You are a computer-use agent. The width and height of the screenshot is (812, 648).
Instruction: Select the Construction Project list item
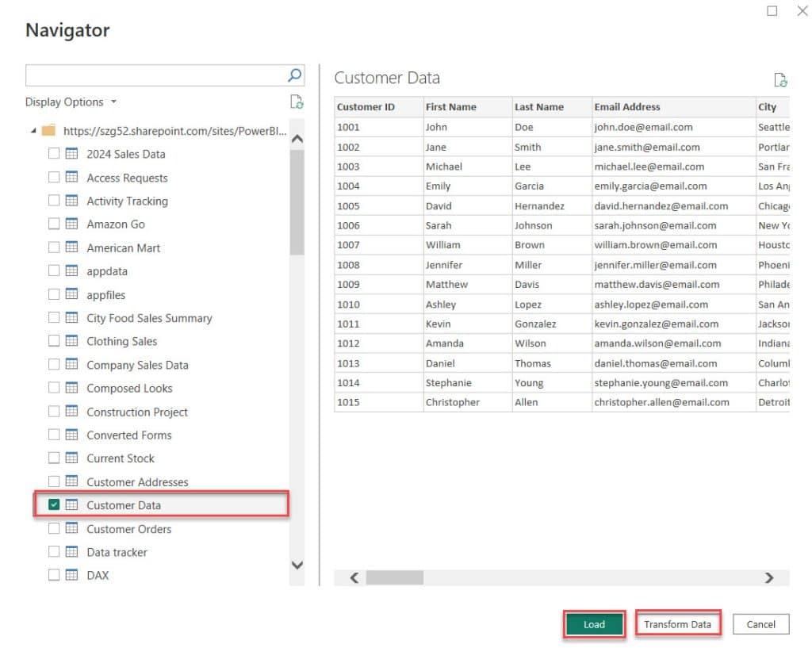[137, 412]
